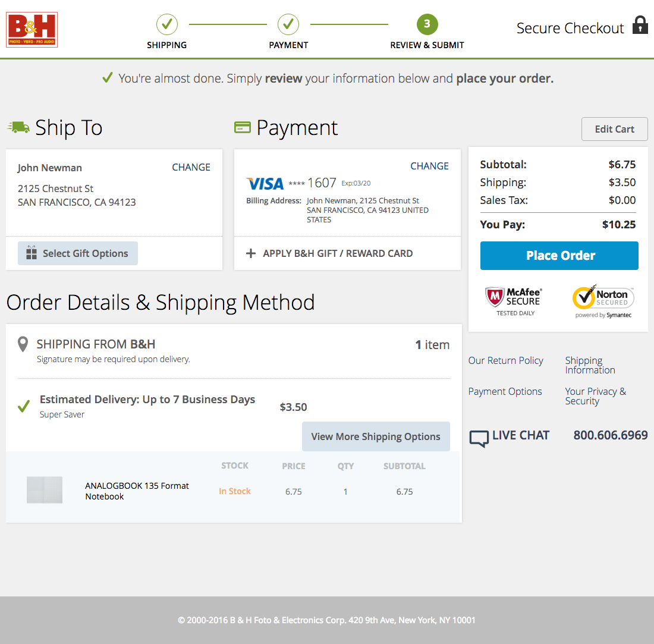This screenshot has width=654, height=644.
Task: Open View More Shipping Options
Action: [x=376, y=436]
